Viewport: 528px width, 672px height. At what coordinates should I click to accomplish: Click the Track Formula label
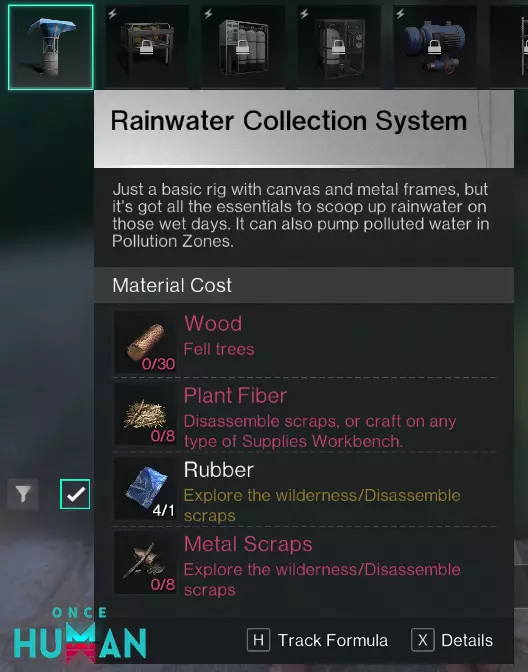click(333, 640)
